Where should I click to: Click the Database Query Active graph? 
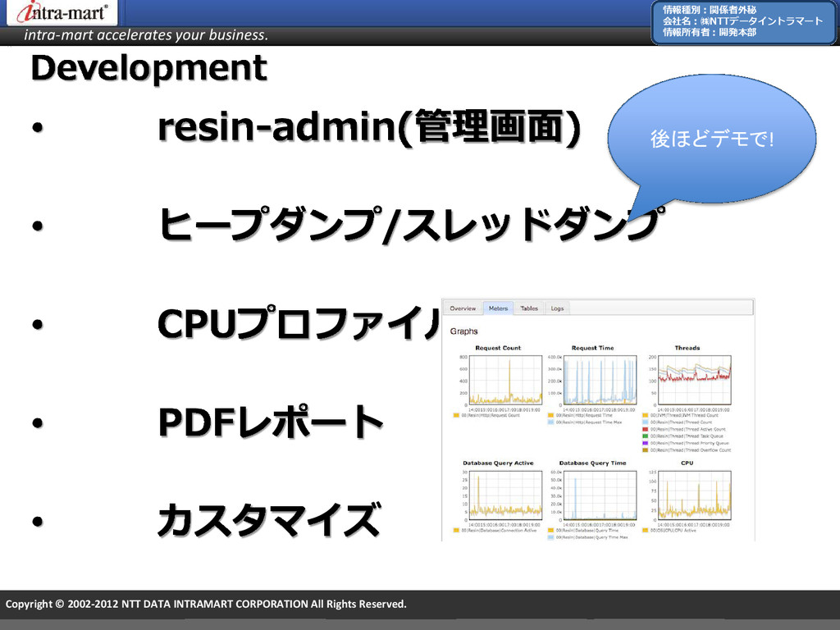pos(505,495)
